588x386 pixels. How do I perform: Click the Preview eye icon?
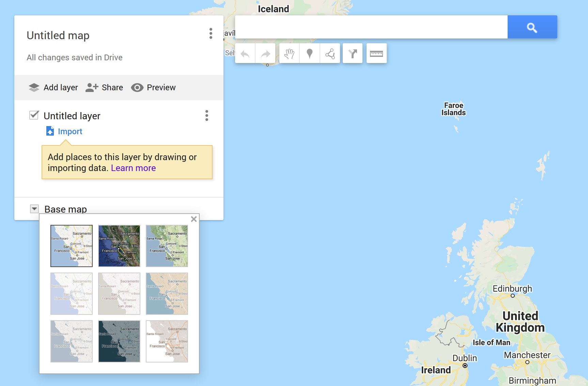pyautogui.click(x=137, y=88)
